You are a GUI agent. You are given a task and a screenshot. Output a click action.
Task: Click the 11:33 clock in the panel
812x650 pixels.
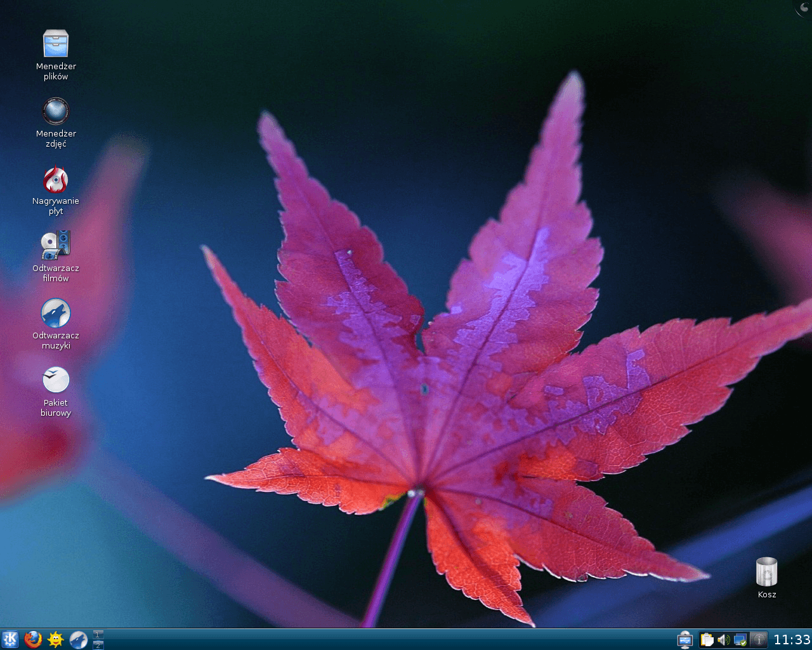792,639
